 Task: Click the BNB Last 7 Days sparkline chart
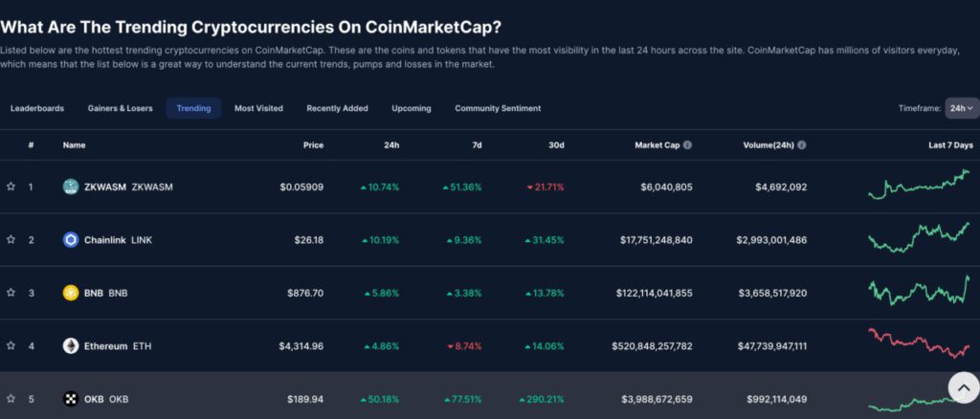[x=919, y=291]
